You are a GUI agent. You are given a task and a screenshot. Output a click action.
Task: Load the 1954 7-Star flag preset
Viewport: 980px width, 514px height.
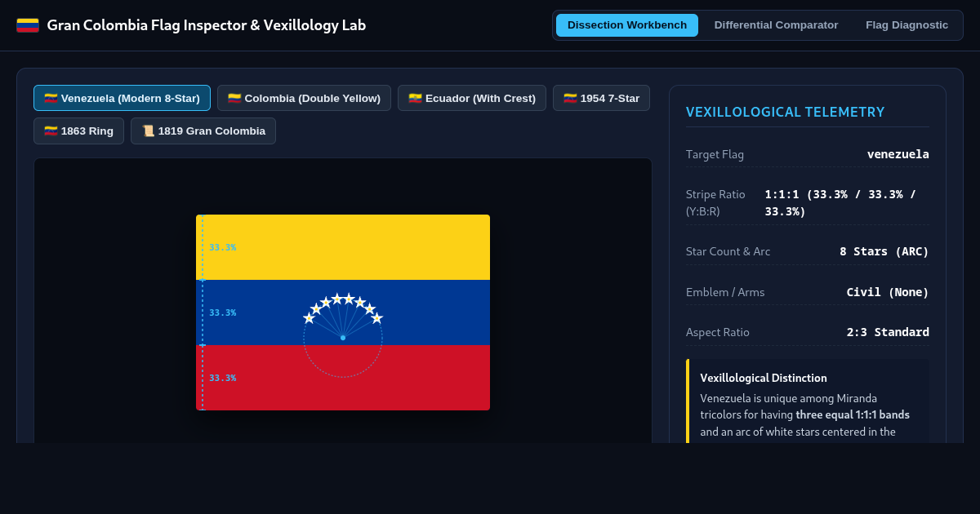click(601, 98)
